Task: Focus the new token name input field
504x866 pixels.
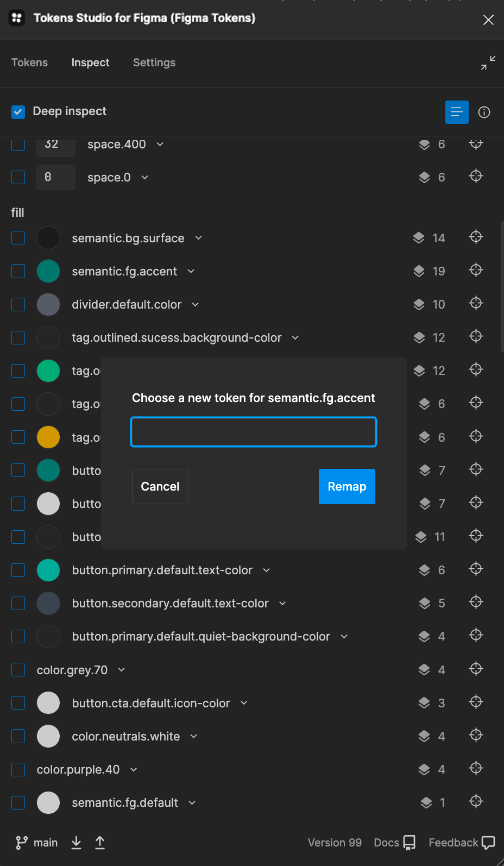Action: click(x=254, y=432)
